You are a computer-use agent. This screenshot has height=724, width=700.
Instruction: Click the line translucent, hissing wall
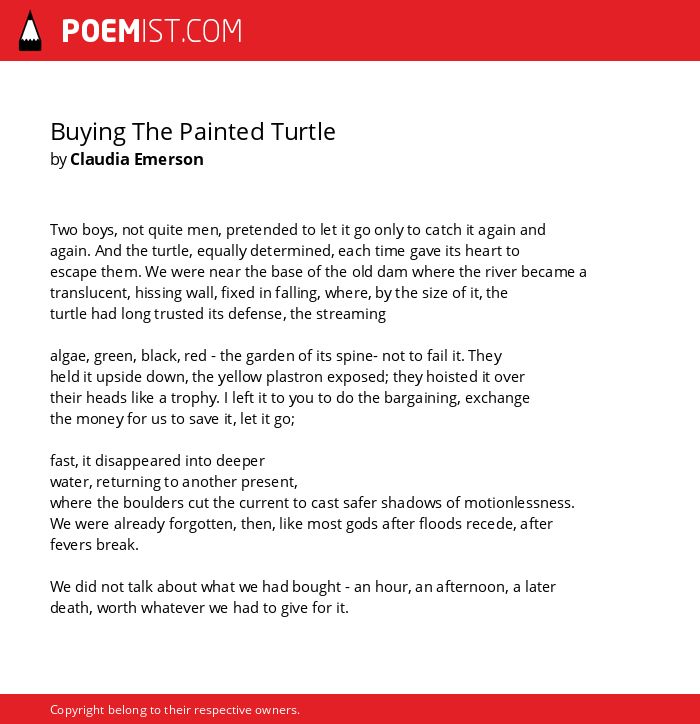coord(279,293)
